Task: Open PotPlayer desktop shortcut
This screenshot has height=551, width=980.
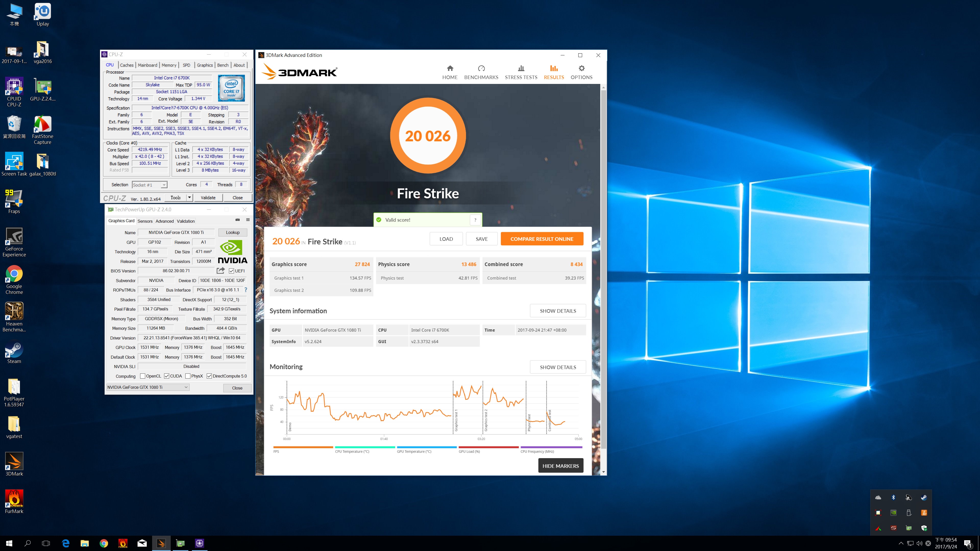Action: pyautogui.click(x=14, y=392)
